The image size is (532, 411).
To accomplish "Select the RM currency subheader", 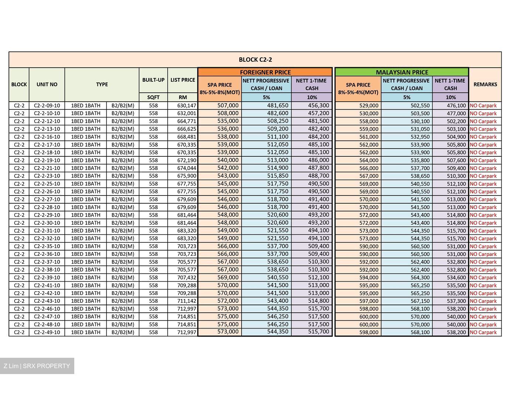I will (x=183, y=97).
